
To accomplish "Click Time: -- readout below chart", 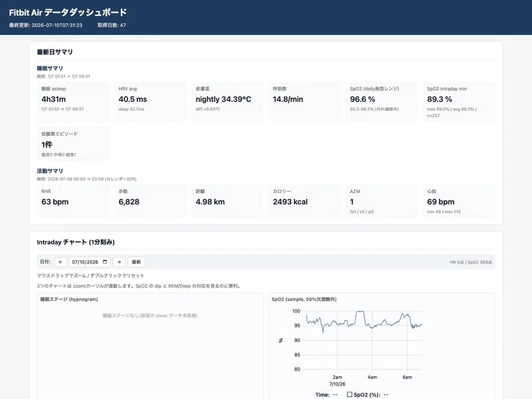I will (326, 395).
